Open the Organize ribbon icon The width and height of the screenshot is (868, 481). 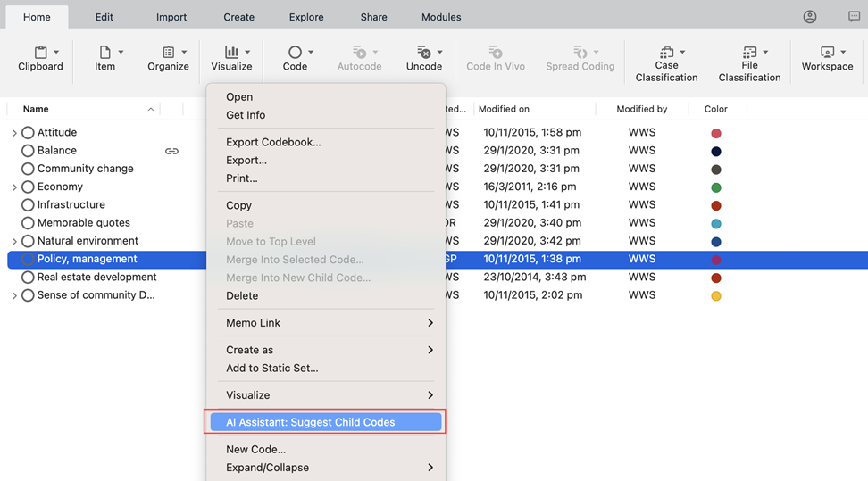168,53
